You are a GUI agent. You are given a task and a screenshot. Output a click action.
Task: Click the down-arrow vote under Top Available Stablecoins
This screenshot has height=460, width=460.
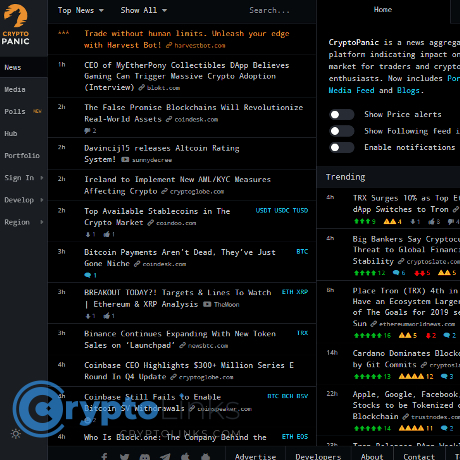click(88, 234)
